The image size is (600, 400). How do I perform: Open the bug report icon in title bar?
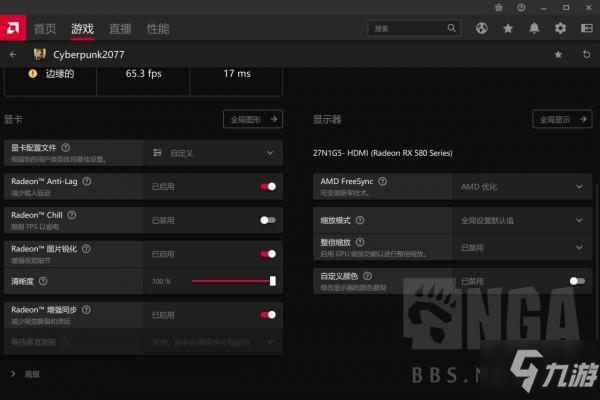498,7
